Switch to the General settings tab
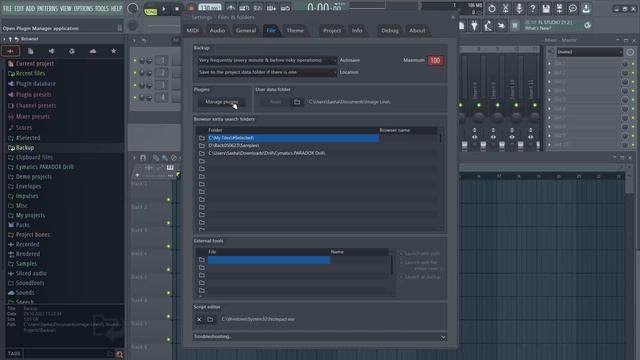Screen dimensions: 640x360 point(246,31)
